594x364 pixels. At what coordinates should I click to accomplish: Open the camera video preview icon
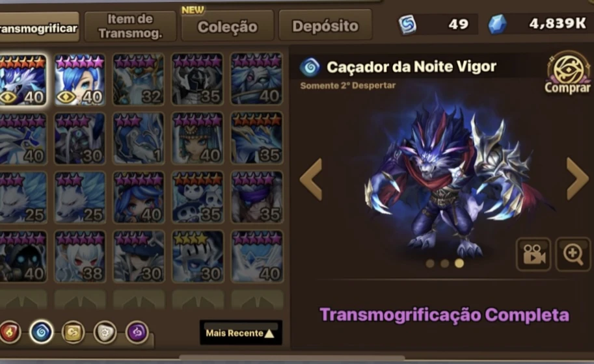click(533, 254)
